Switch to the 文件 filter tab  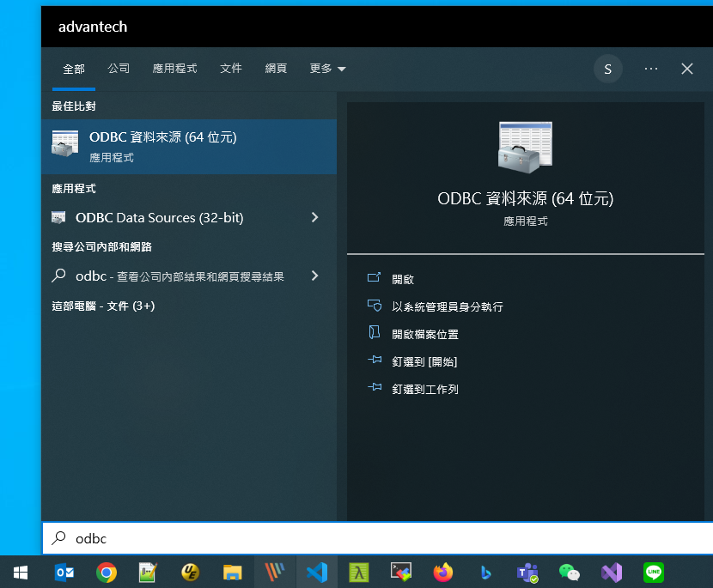[231, 69]
